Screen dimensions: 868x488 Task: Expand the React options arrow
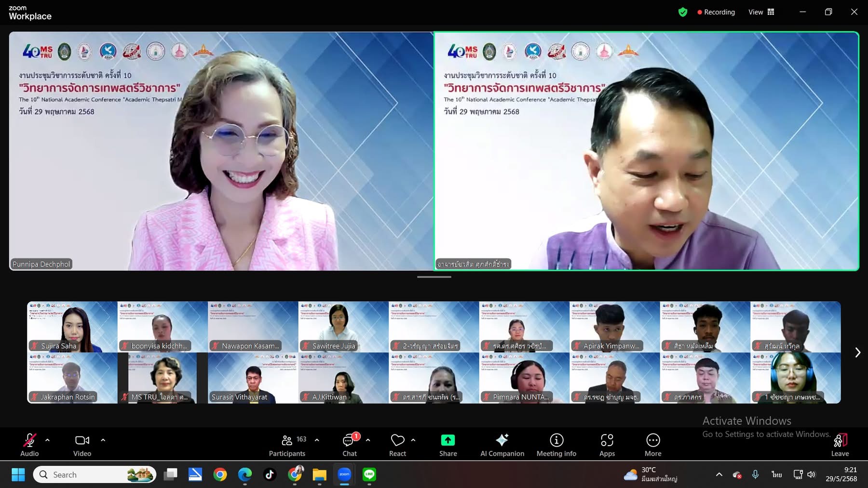(413, 440)
